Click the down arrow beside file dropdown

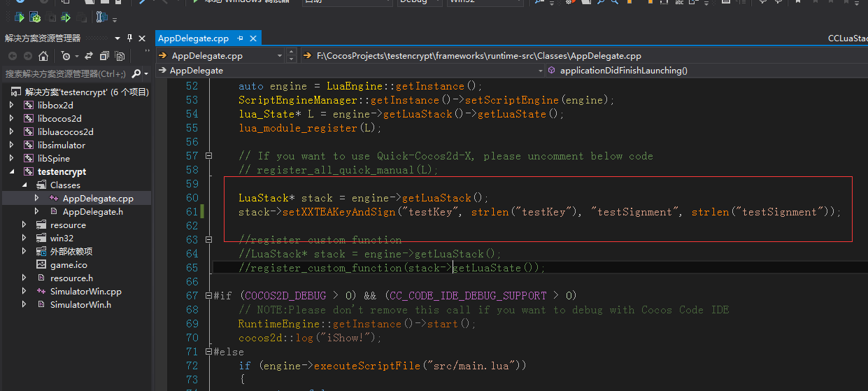(292, 58)
